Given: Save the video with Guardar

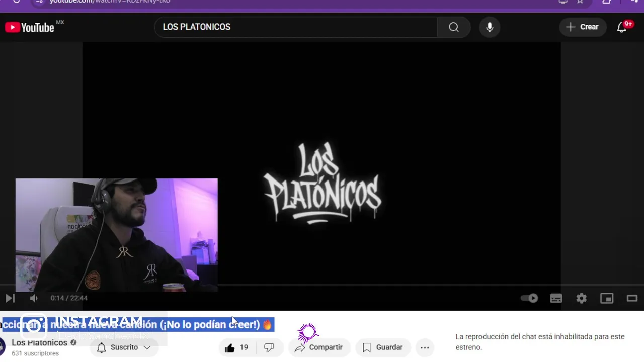Looking at the screenshot, I should 383,347.
